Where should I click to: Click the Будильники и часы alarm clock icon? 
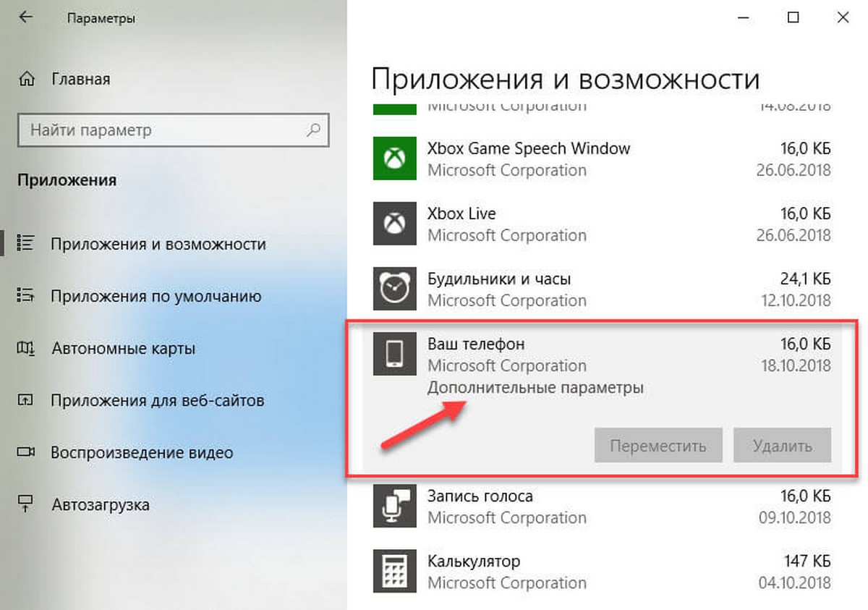395,289
